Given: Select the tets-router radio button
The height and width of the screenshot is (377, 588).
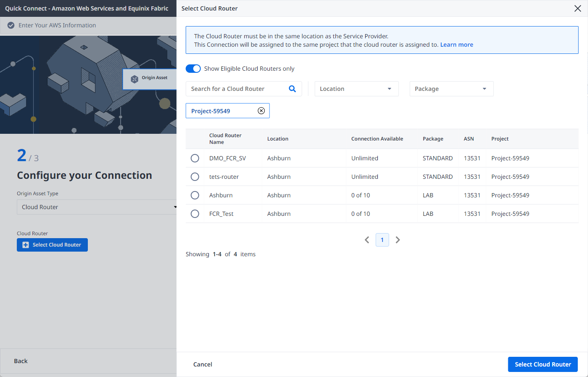Looking at the screenshot, I should pos(195,177).
